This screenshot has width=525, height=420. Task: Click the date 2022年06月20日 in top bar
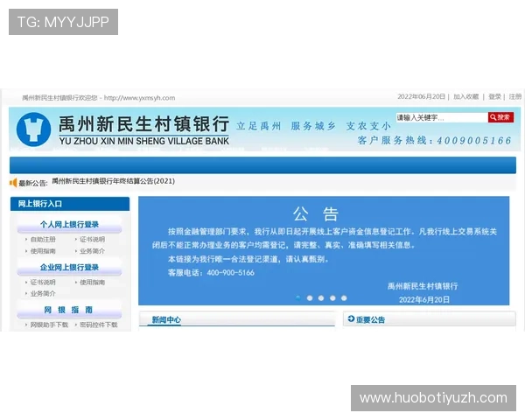(x=421, y=96)
